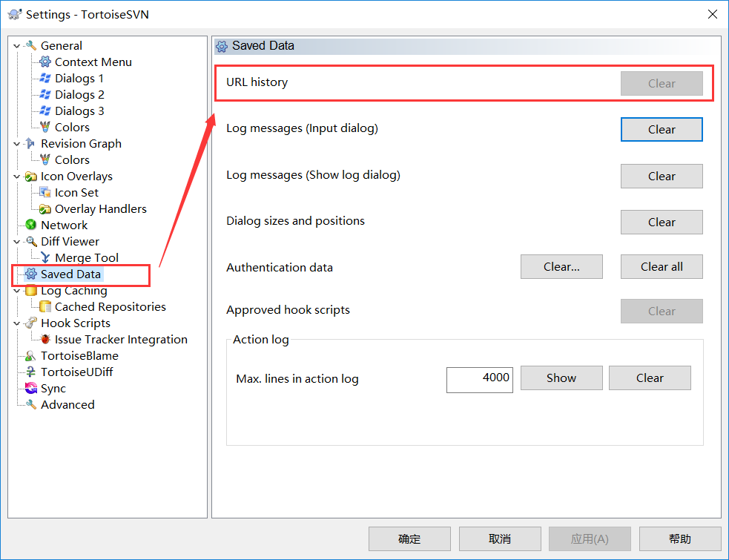This screenshot has height=560, width=729.
Task: Collapse the Diff Viewer node
Action: pyautogui.click(x=17, y=242)
